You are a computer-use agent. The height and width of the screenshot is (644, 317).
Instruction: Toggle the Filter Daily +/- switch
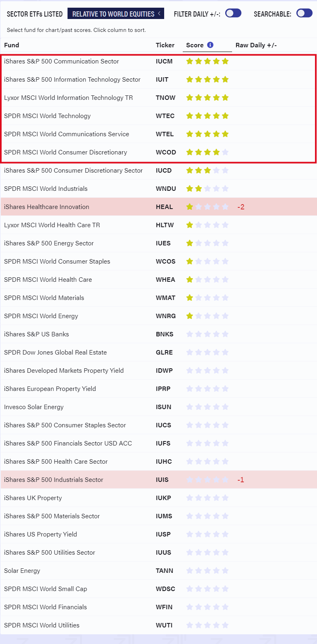point(233,13)
